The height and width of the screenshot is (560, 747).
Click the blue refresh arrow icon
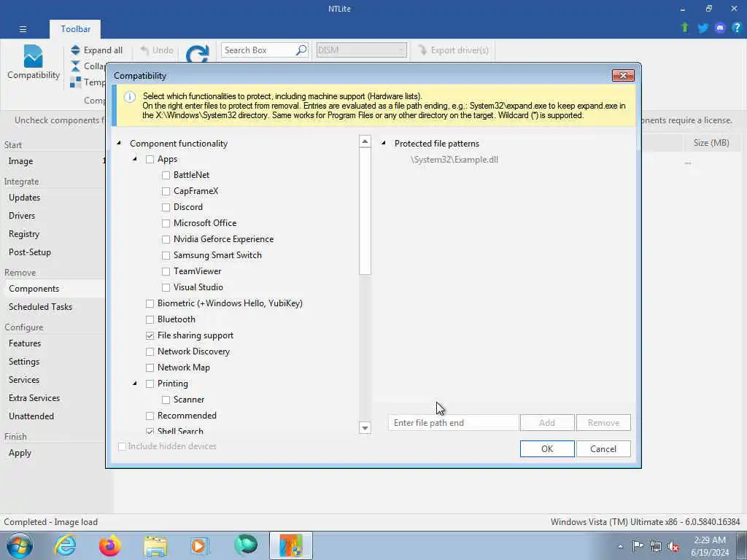point(197,54)
